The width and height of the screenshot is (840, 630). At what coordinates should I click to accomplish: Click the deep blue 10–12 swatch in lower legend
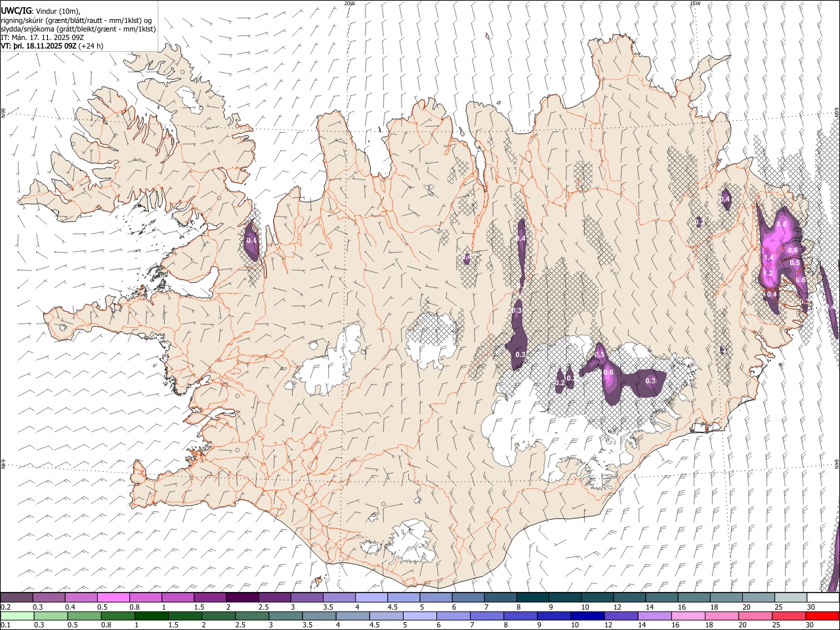pos(587,616)
